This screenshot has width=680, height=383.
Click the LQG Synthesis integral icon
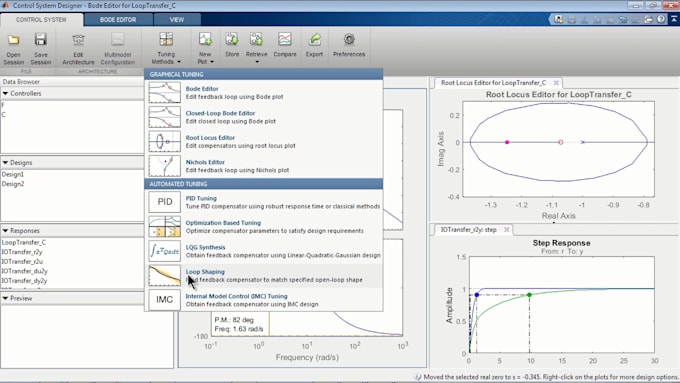click(x=164, y=251)
